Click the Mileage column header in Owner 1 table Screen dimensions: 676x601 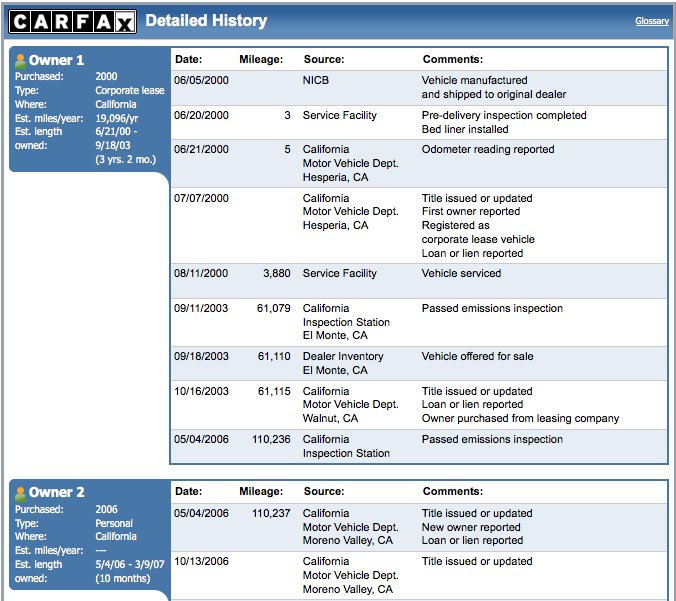[261, 59]
